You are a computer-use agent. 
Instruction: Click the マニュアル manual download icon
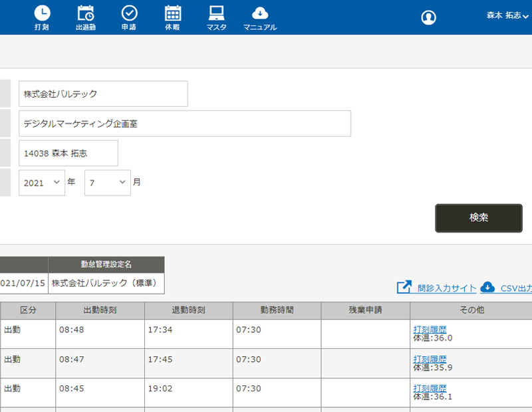click(x=260, y=12)
